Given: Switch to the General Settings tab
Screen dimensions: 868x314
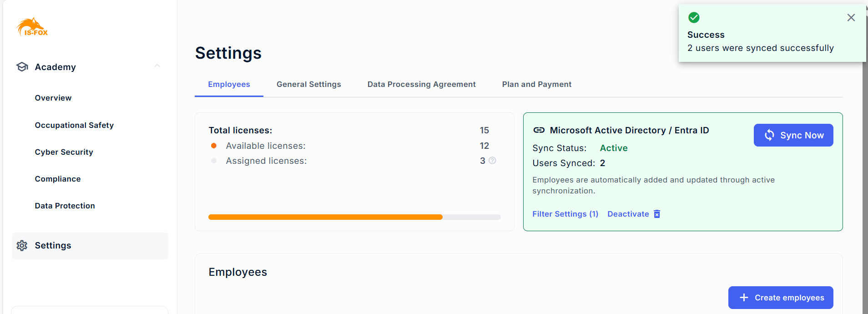Looking at the screenshot, I should tap(308, 85).
